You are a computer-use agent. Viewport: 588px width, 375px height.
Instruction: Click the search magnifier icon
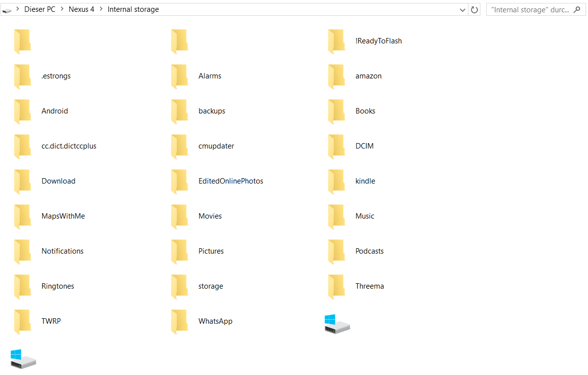click(x=577, y=10)
